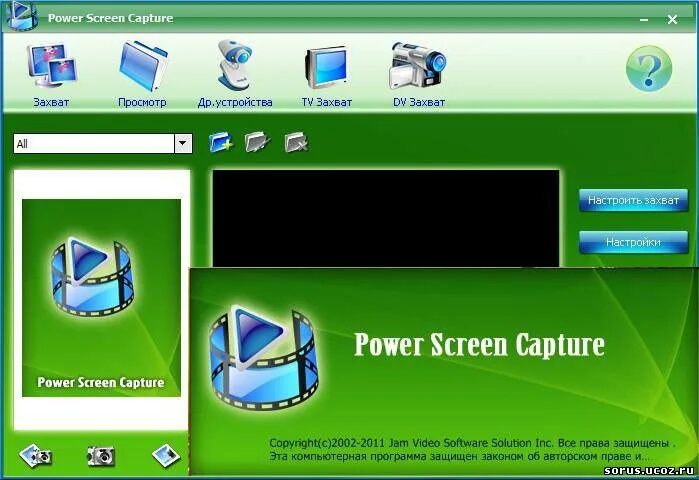Click the black video preview area
Image resolution: width=699 pixels, height=480 pixels.
tap(386, 218)
